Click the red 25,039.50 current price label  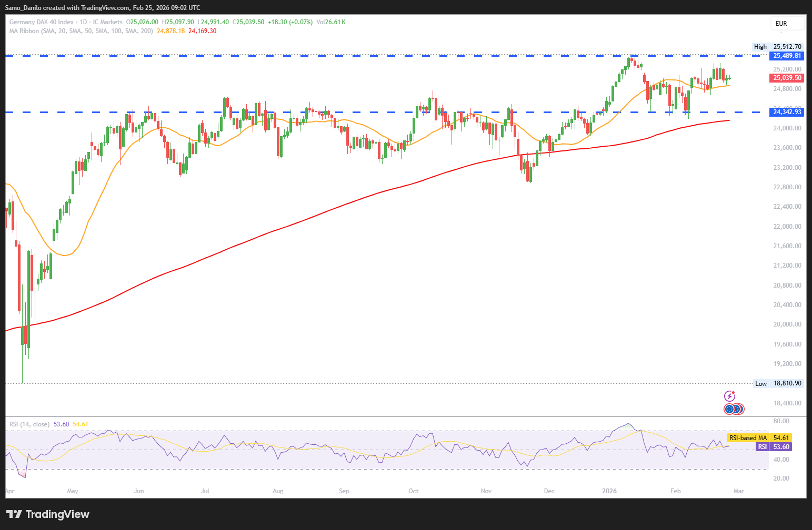tap(787, 78)
